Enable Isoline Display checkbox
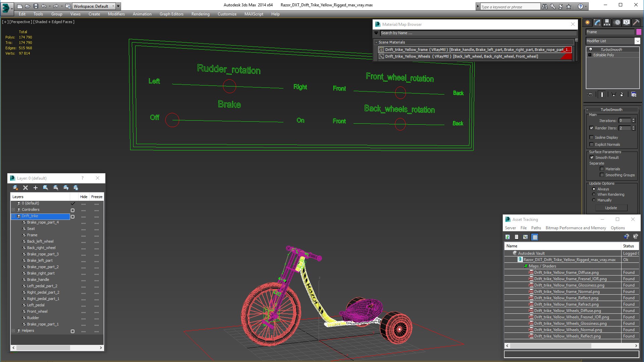Viewport: 644px width, 362px height. click(x=592, y=137)
